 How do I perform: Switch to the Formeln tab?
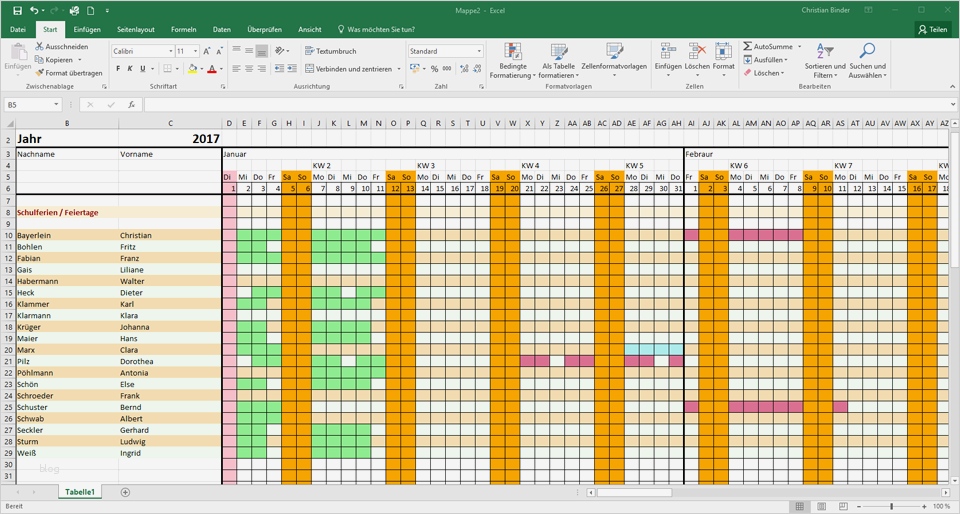coord(184,29)
